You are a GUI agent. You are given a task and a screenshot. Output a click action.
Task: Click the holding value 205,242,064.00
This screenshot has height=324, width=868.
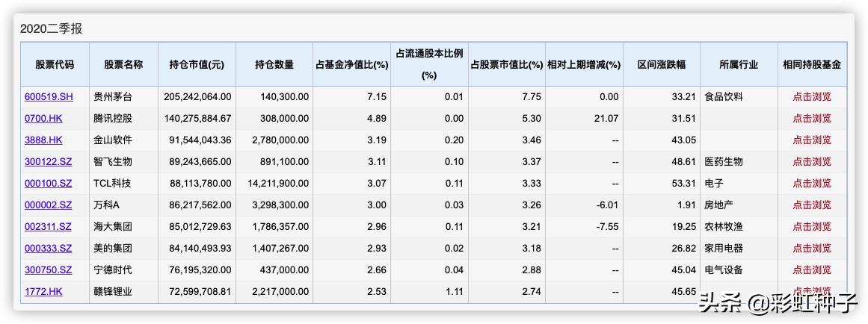coord(197,97)
